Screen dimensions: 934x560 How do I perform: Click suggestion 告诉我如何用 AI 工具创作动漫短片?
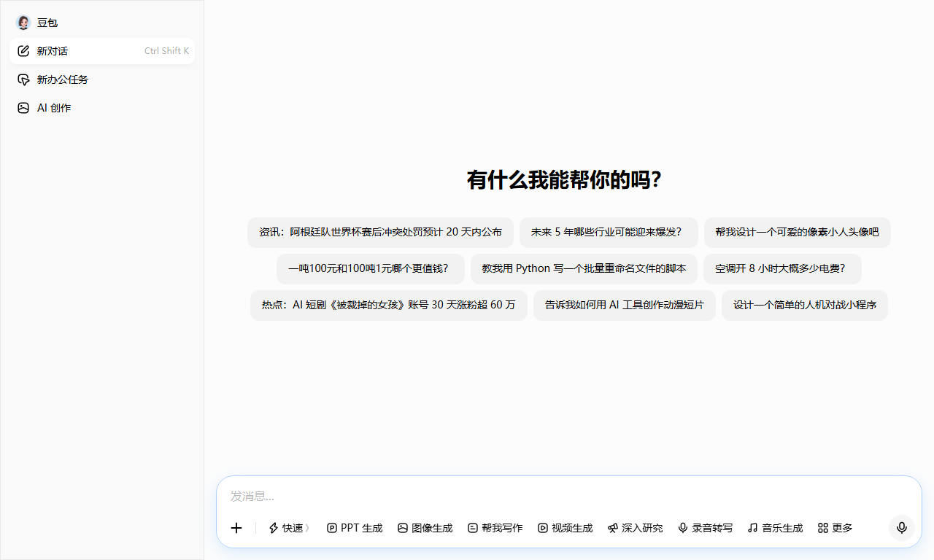tap(625, 306)
